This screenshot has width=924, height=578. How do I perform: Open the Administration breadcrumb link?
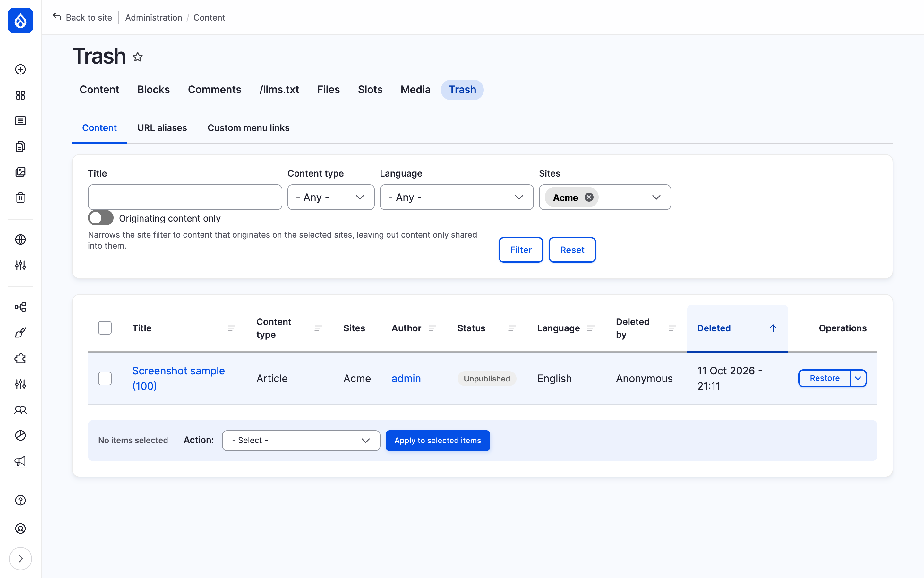pos(153,17)
